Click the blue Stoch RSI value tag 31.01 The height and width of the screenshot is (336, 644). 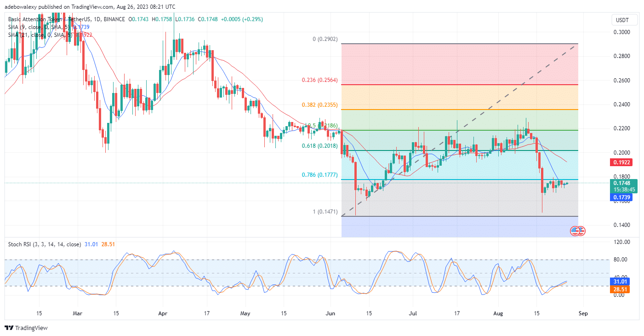pos(621,281)
